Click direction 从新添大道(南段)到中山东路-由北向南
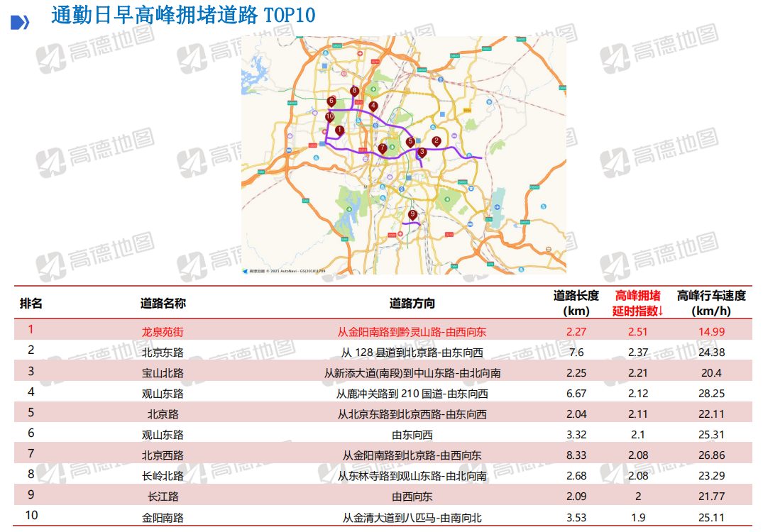The image size is (763, 532). tap(412, 373)
